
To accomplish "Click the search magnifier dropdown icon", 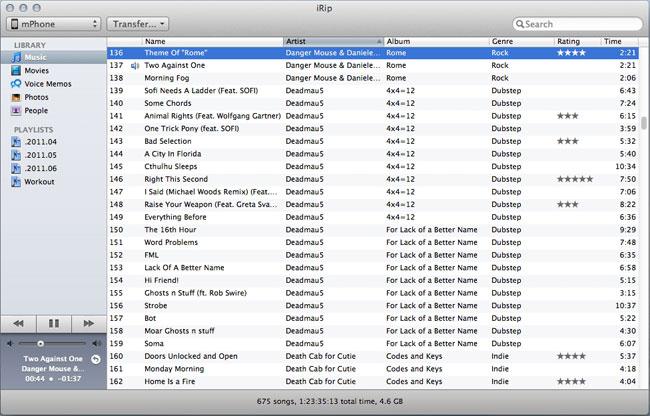I will (521, 24).
